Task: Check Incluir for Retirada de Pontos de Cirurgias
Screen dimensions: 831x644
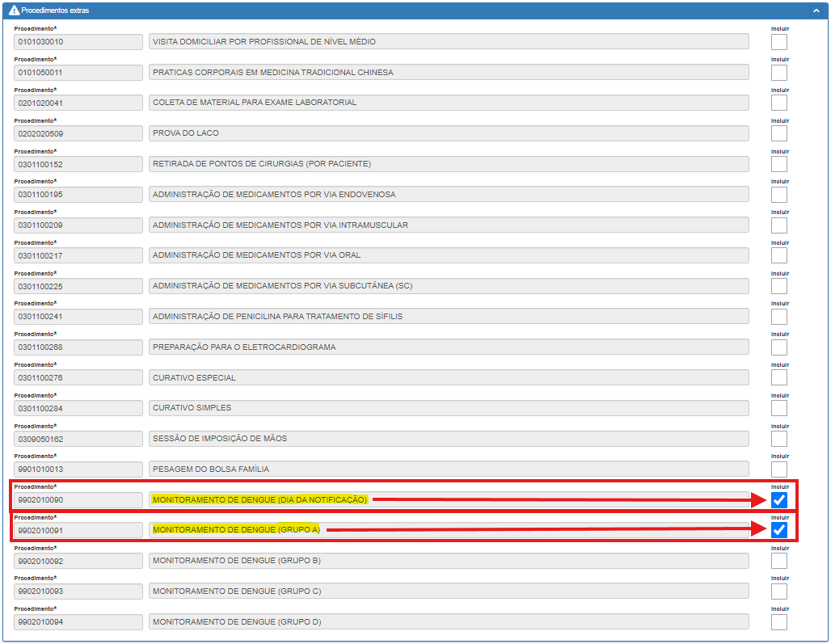Action: [779, 164]
